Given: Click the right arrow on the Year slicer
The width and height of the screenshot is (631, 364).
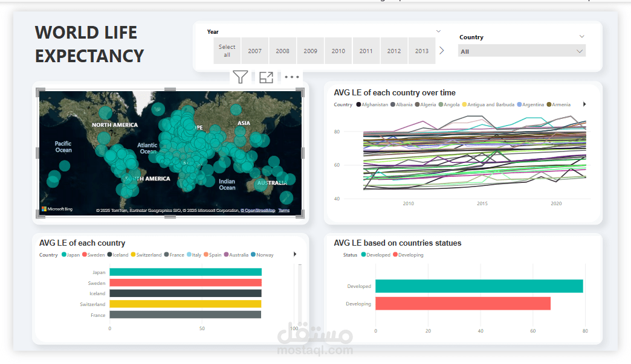Looking at the screenshot, I should tap(441, 51).
